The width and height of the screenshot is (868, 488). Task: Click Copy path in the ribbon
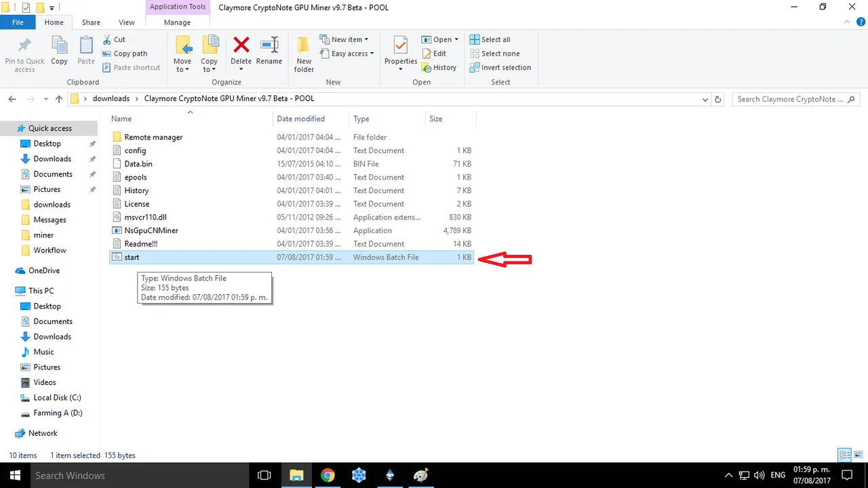125,54
